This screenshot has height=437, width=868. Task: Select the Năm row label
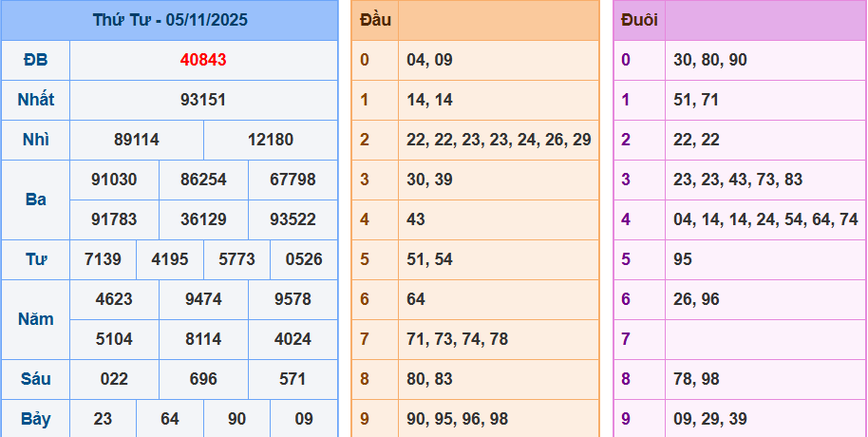click(x=35, y=319)
